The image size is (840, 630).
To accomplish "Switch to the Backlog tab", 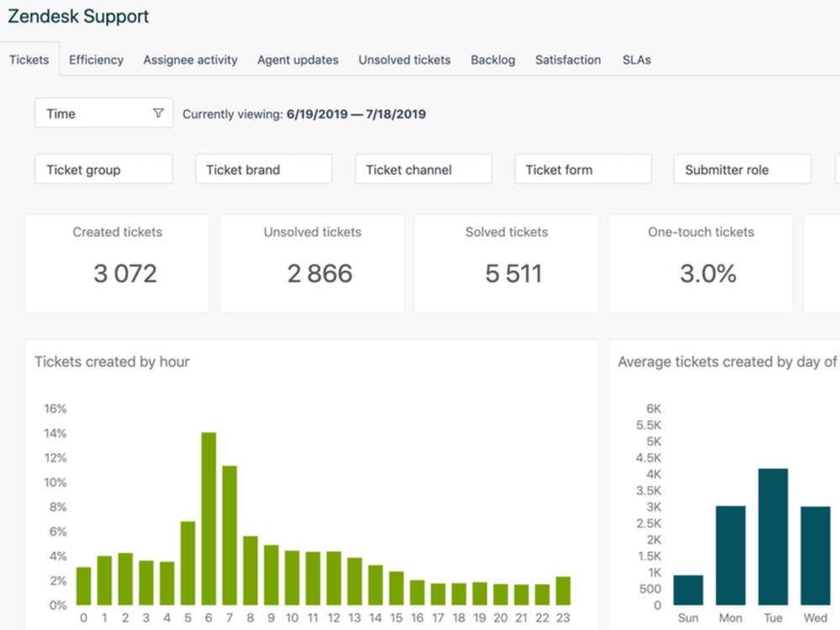I will [x=493, y=60].
